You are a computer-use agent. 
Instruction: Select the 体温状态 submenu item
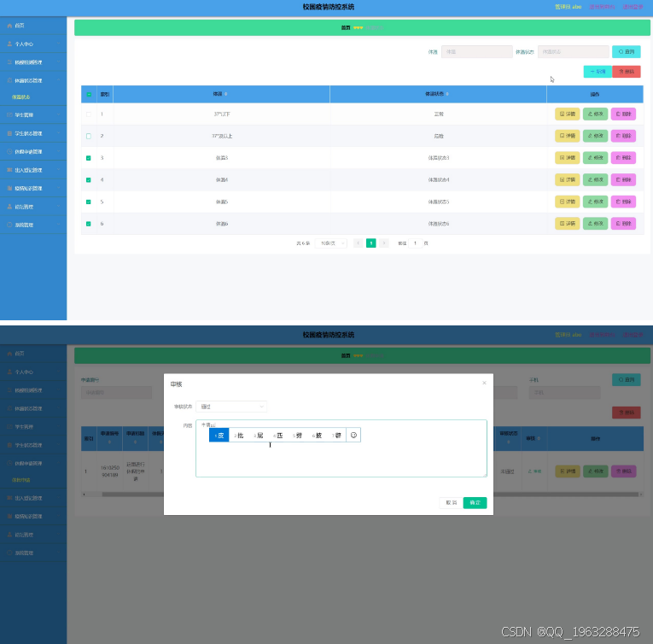22,97
